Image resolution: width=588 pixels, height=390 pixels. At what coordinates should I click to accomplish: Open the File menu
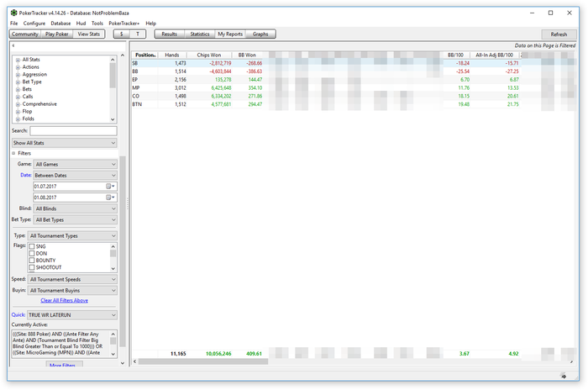14,24
